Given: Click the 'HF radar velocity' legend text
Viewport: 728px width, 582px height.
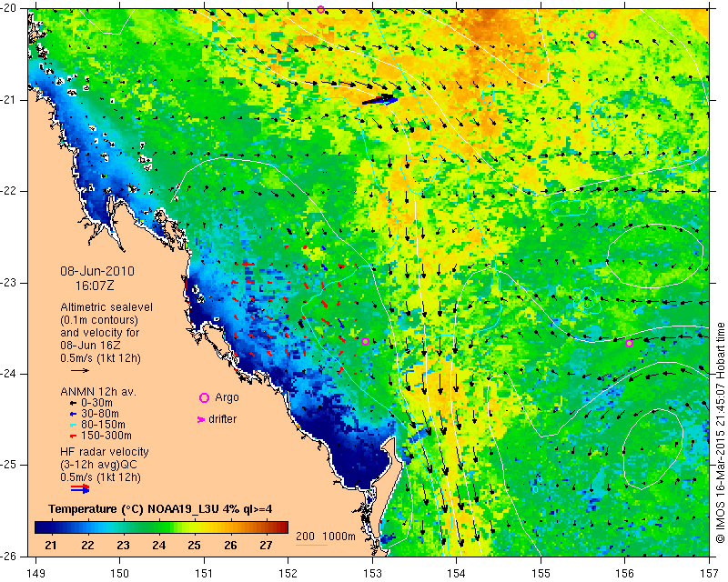Looking at the screenshot, I should coord(105,452).
